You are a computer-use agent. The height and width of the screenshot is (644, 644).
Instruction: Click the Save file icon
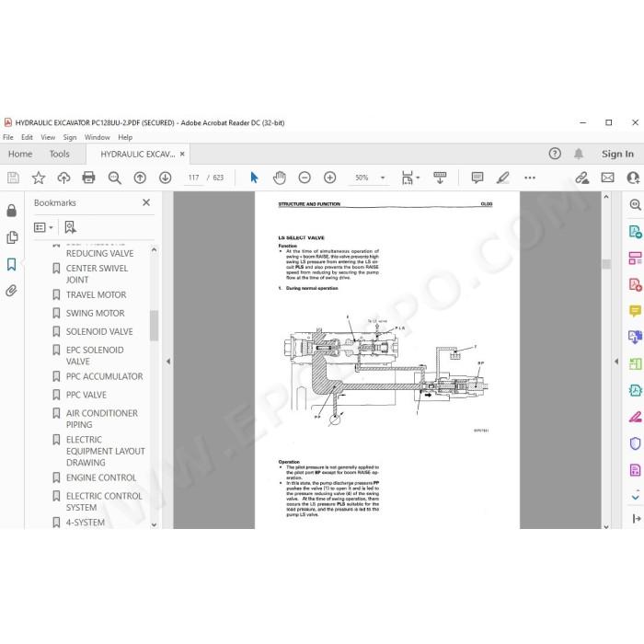(x=13, y=178)
